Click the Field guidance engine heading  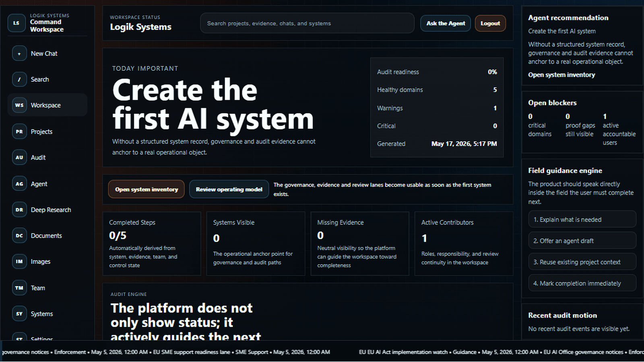pos(565,171)
